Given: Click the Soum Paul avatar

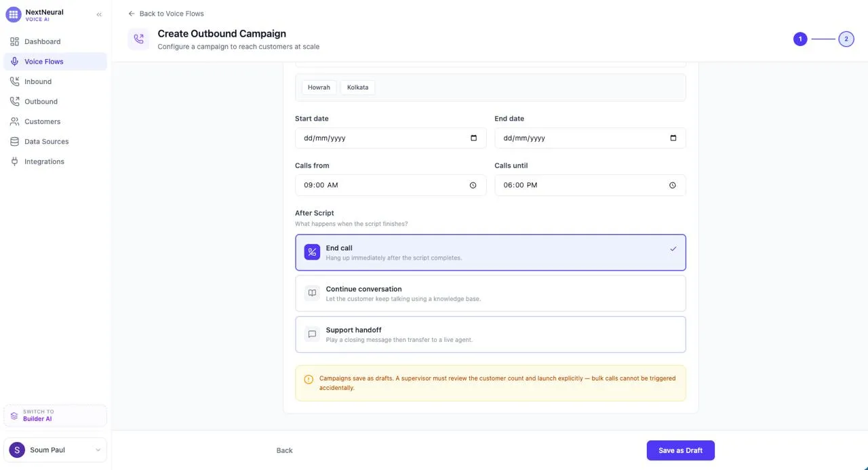Looking at the screenshot, I should 17,450.
